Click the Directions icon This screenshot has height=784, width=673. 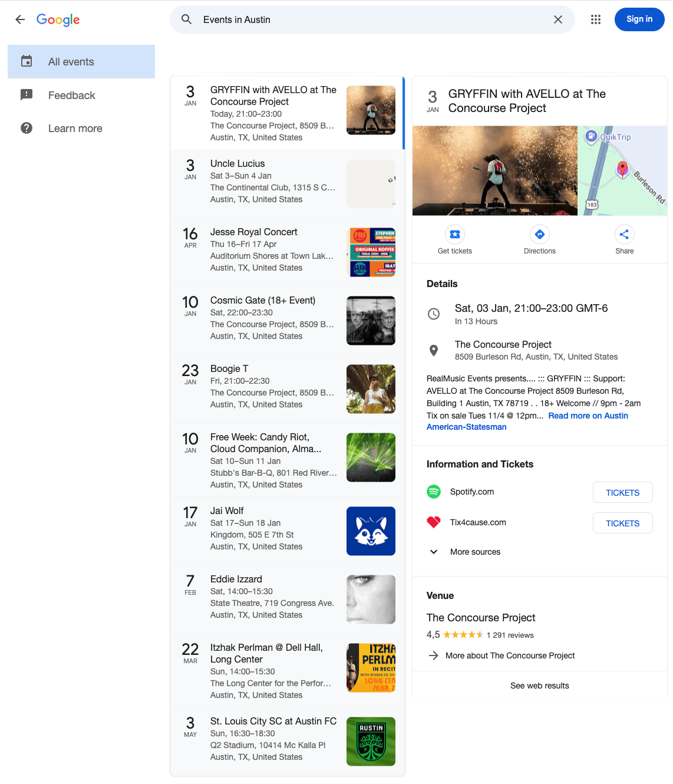[x=540, y=235]
